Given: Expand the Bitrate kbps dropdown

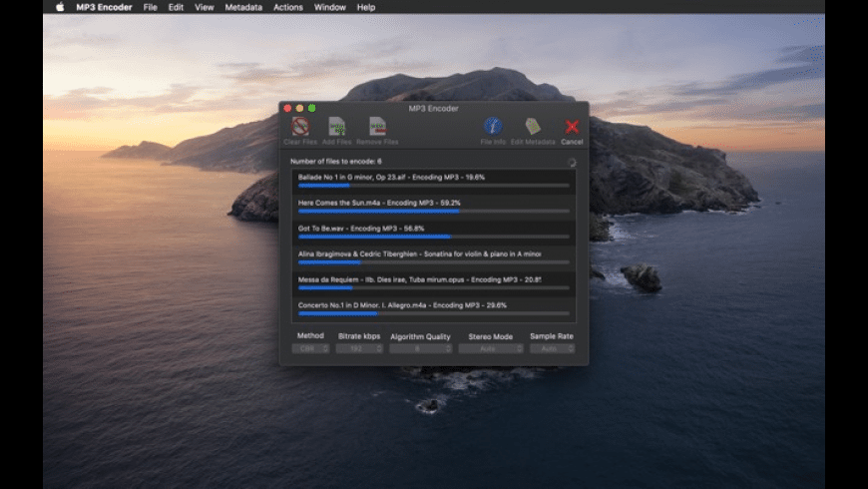Looking at the screenshot, I should pyautogui.click(x=359, y=348).
